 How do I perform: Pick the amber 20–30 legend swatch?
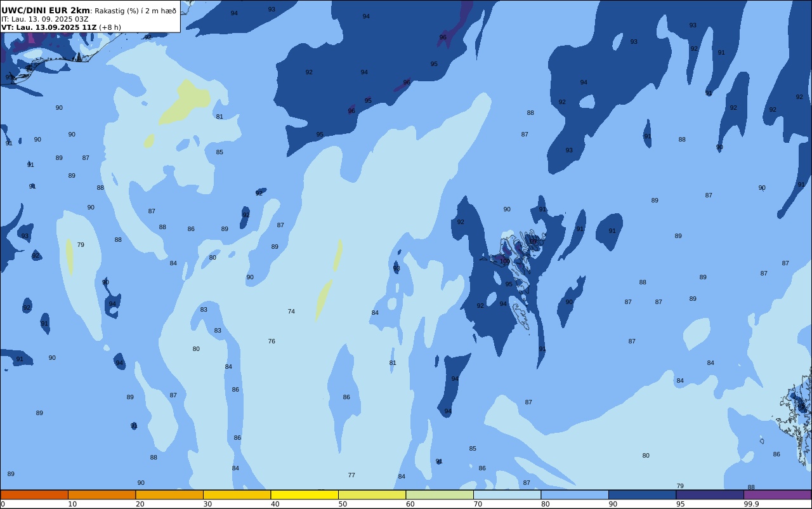coord(169,494)
